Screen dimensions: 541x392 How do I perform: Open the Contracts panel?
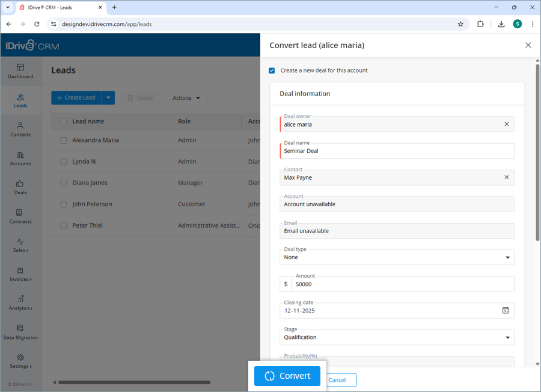click(x=20, y=216)
